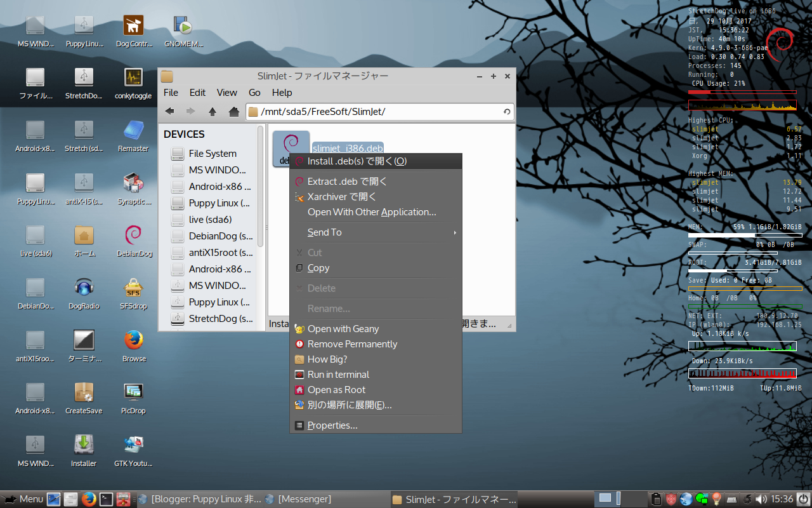Click the Home button in the toolbar
The width and height of the screenshot is (812, 508).
coord(233,111)
